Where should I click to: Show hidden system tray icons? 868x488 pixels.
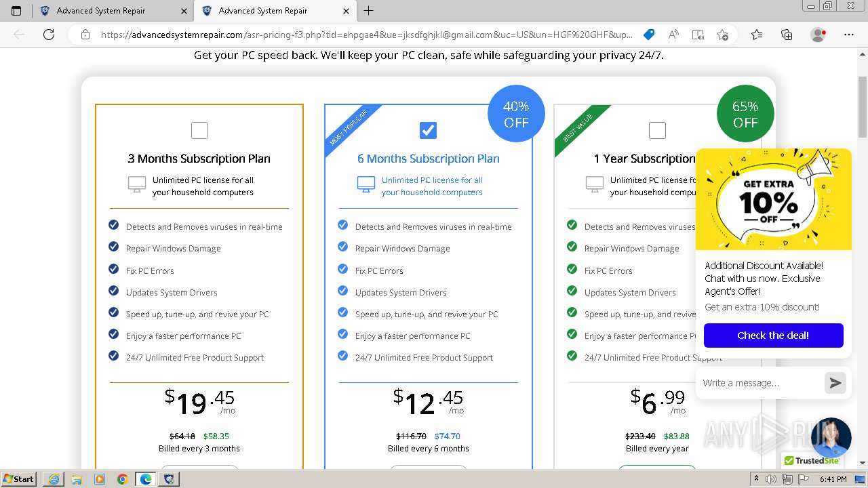click(756, 479)
